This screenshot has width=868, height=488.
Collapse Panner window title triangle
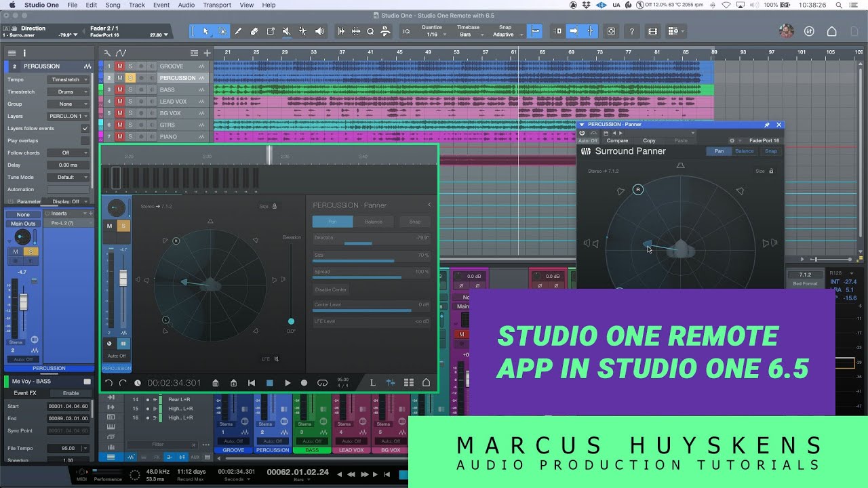coord(581,125)
